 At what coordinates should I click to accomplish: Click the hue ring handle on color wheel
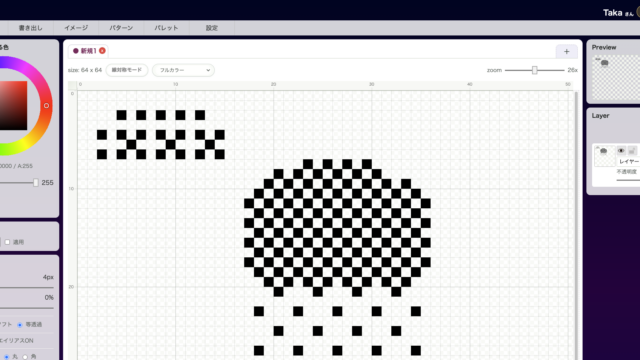pos(47,105)
